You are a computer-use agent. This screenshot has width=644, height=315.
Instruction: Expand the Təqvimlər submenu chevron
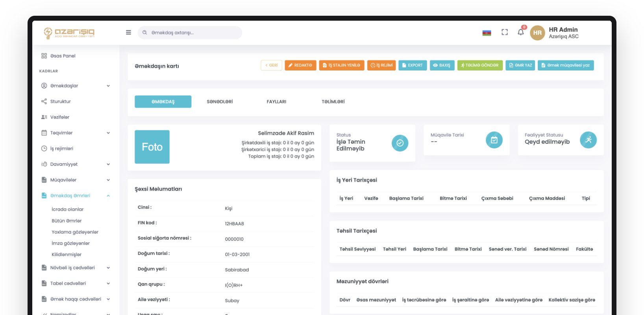pos(108,133)
